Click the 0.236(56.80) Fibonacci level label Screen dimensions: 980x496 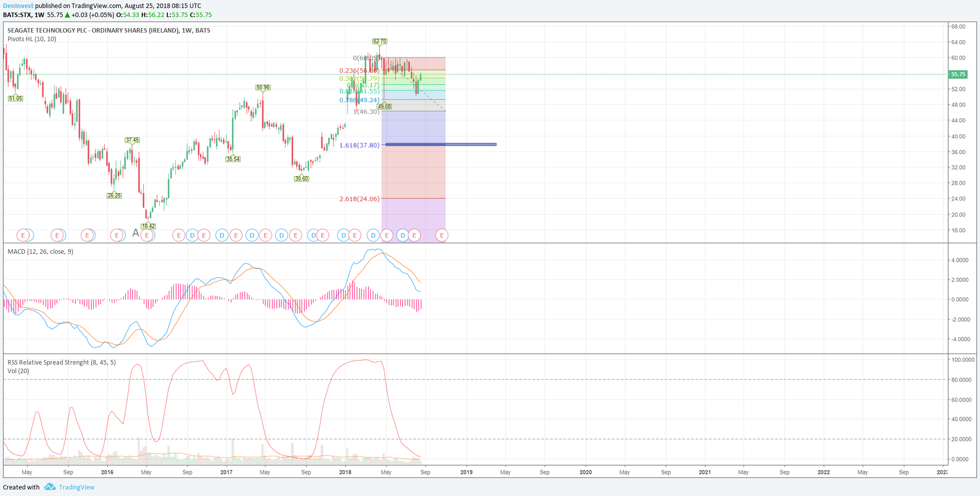(359, 71)
